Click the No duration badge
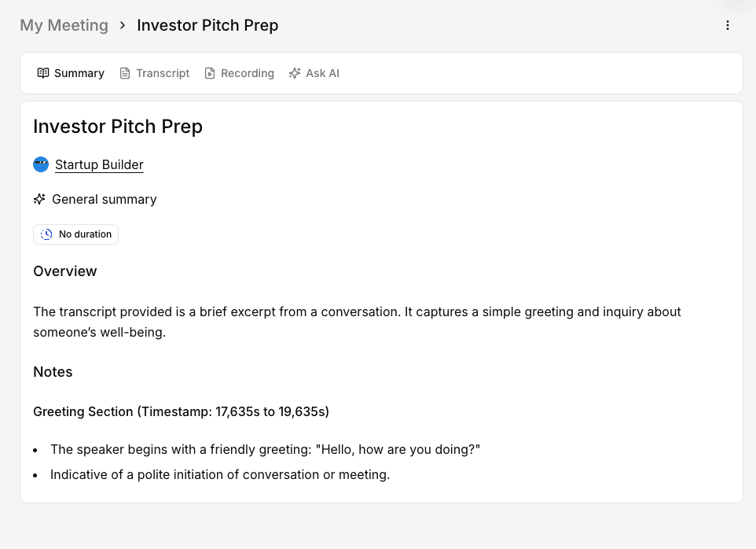 75,234
